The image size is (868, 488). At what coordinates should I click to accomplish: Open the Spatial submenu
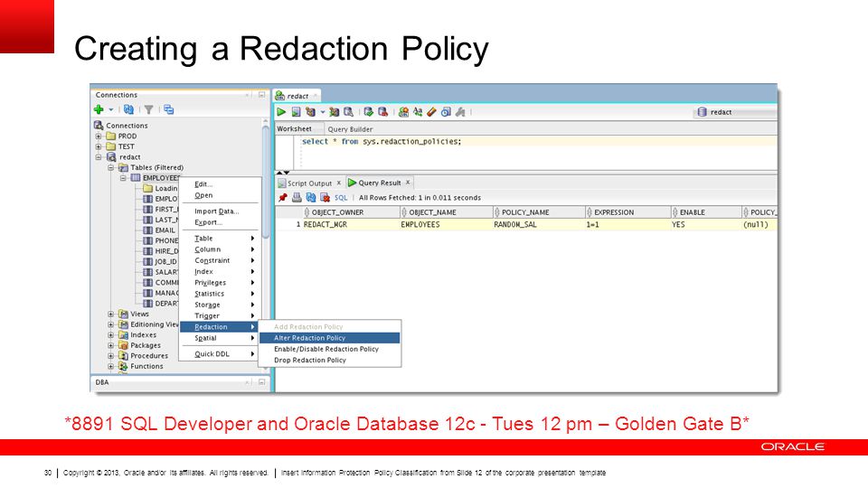(220, 338)
